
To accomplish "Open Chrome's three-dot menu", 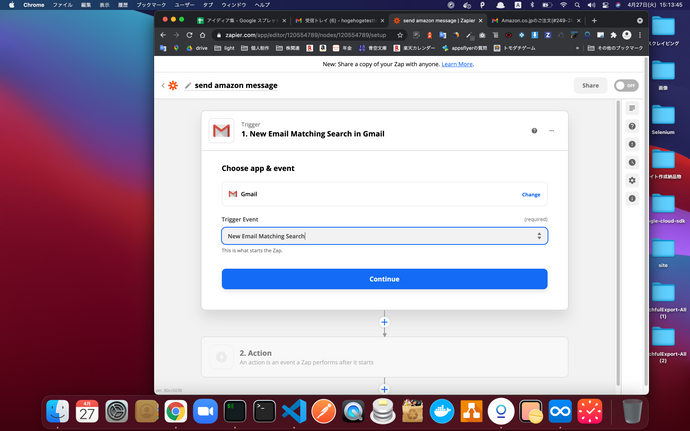I will coord(640,35).
